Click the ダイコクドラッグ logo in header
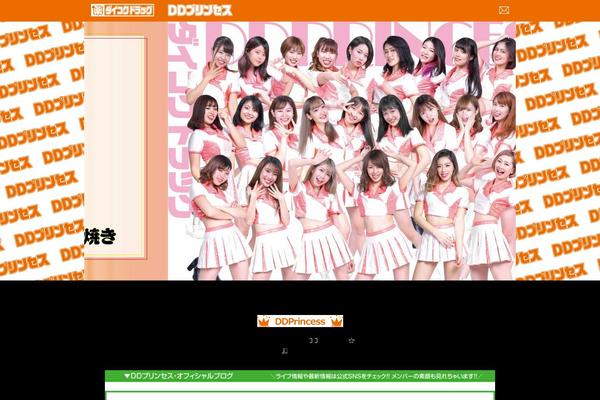 (122, 10)
